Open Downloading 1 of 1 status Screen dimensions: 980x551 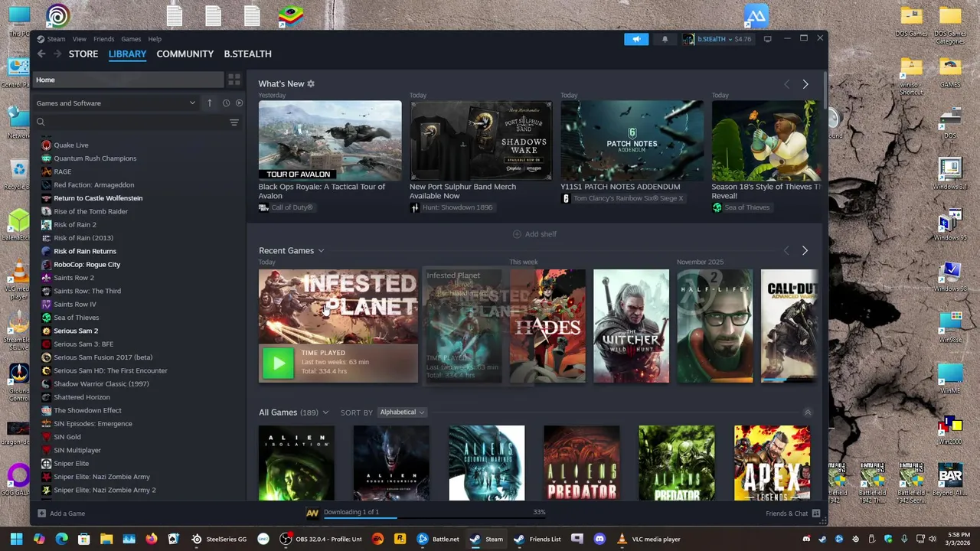coord(351,512)
